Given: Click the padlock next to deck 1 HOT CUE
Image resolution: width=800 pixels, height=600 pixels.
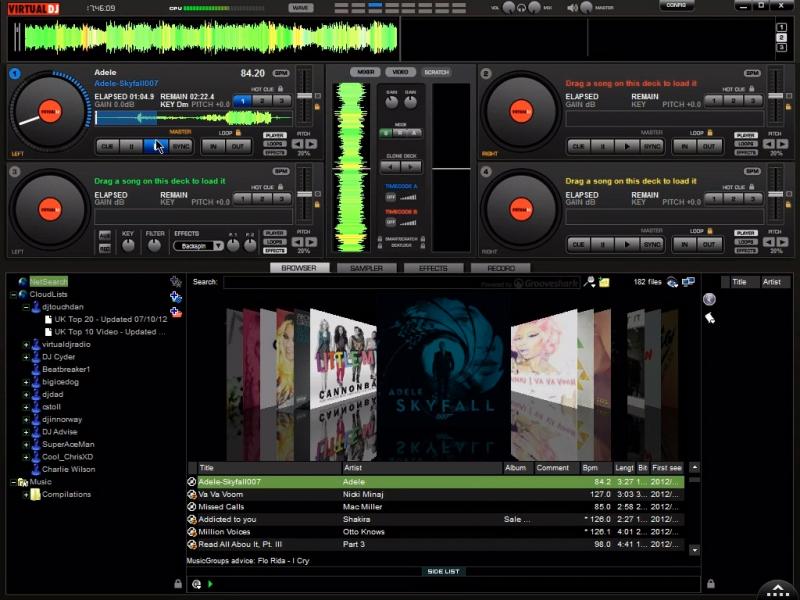Looking at the screenshot, I should [280, 89].
